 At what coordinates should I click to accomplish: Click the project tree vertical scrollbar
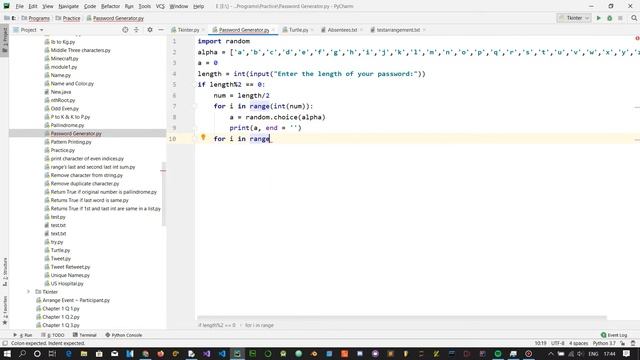pos(164,194)
